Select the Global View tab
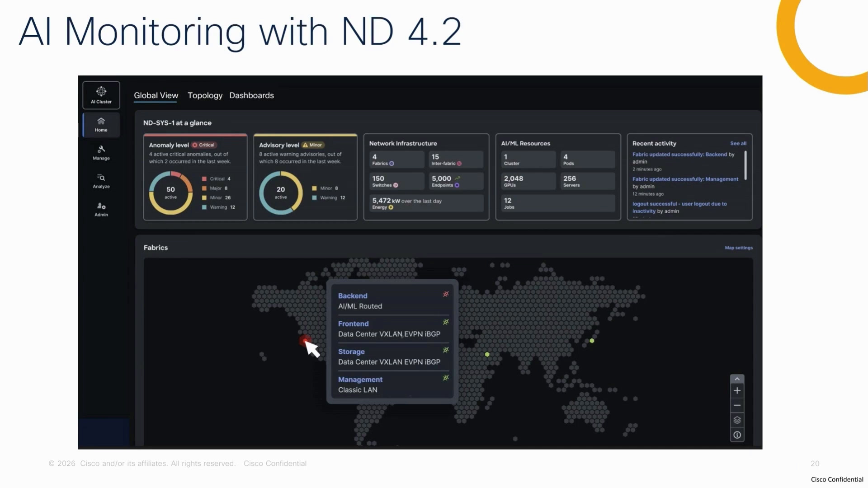Screen dimensions: 868x488 (156, 95)
